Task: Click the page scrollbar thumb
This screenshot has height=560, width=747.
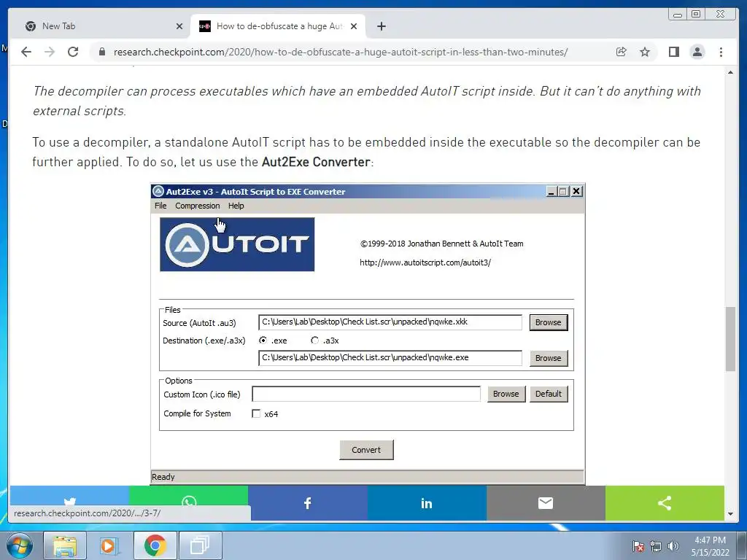Action: 731,339
